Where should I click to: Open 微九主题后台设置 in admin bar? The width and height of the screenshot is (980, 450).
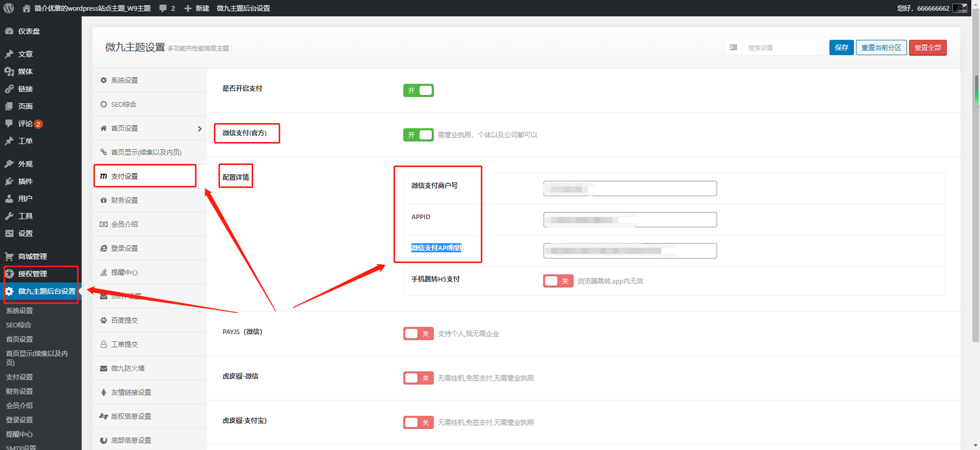[x=243, y=8]
